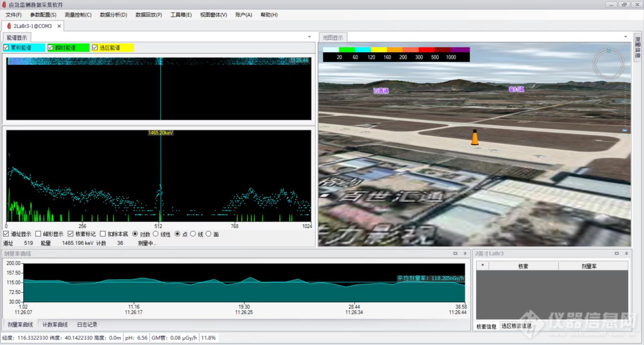The image size is (644, 345).
Task: Switch to the 选区核素信息 tab
Action: point(516,326)
